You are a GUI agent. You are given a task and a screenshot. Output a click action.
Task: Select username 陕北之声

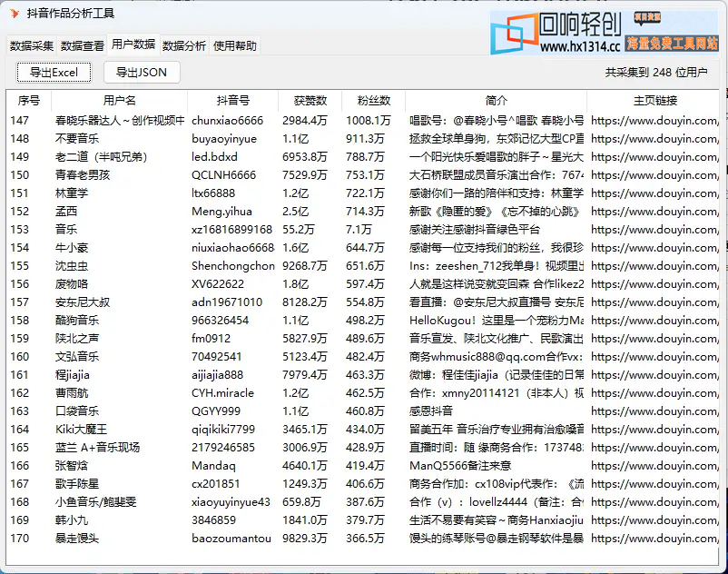tap(77, 339)
